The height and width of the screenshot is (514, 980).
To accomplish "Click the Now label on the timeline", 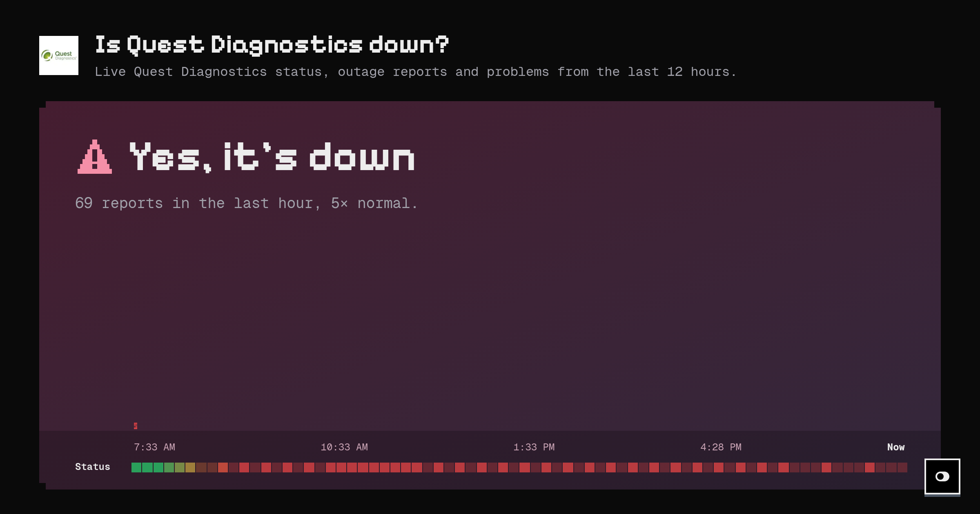I will tap(896, 447).
